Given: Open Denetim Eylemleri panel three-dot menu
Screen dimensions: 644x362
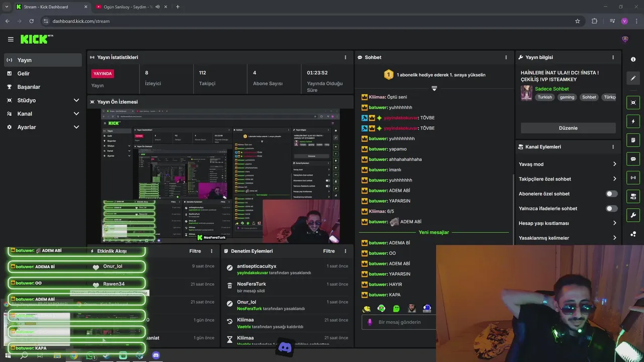Looking at the screenshot, I should point(345,251).
